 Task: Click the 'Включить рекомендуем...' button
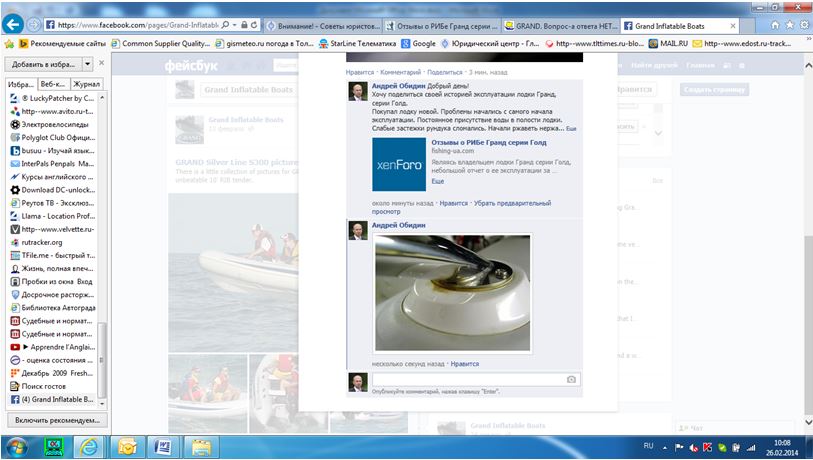point(58,420)
